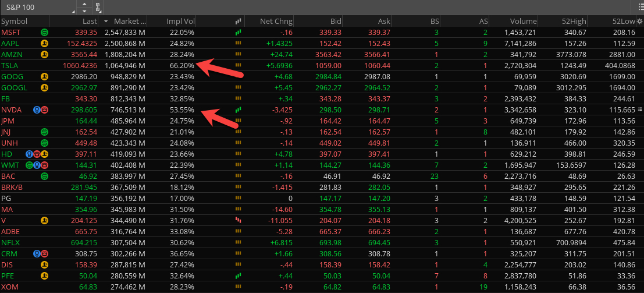Click the up arrow of the watchlist stepper
This screenshot has height=293, width=644.
coord(85,5)
